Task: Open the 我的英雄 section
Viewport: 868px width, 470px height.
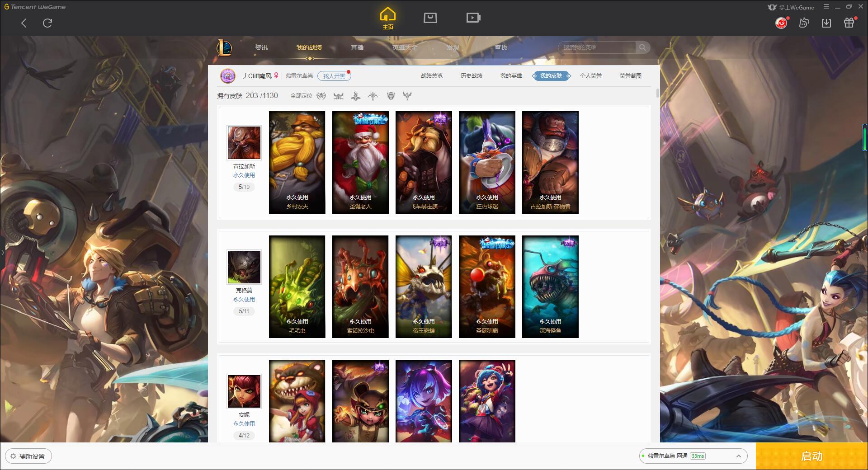Action: tap(511, 76)
